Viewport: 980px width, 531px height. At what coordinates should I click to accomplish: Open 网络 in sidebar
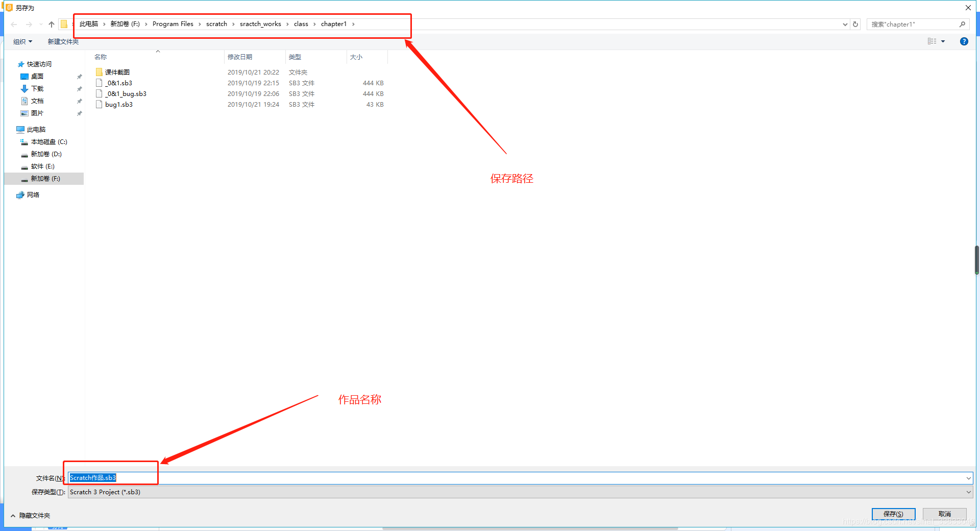tap(33, 195)
